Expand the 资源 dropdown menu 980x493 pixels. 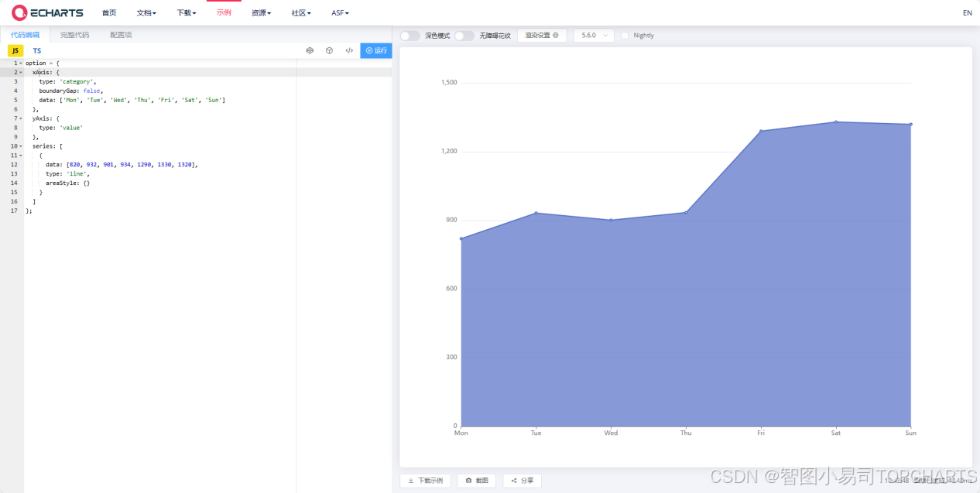pos(262,13)
